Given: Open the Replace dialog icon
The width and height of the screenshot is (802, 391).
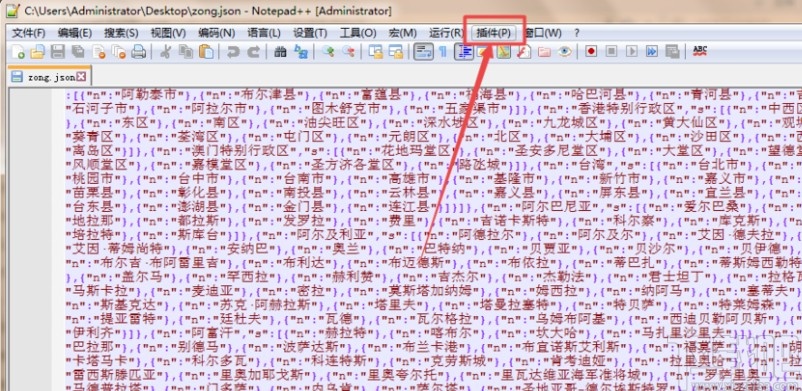Looking at the screenshot, I should pos(300,52).
